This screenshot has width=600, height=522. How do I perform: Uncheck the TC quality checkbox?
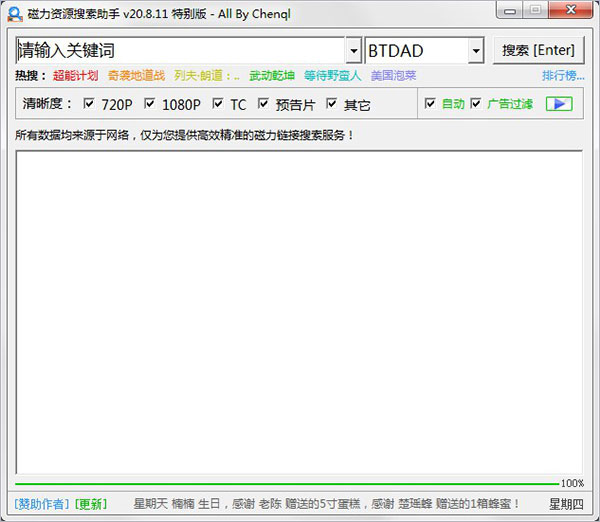tap(218, 103)
